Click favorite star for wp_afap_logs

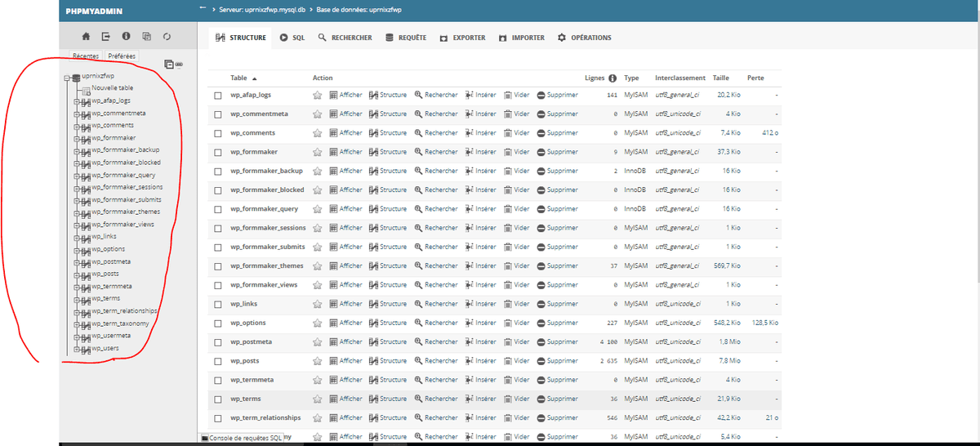pyautogui.click(x=318, y=95)
